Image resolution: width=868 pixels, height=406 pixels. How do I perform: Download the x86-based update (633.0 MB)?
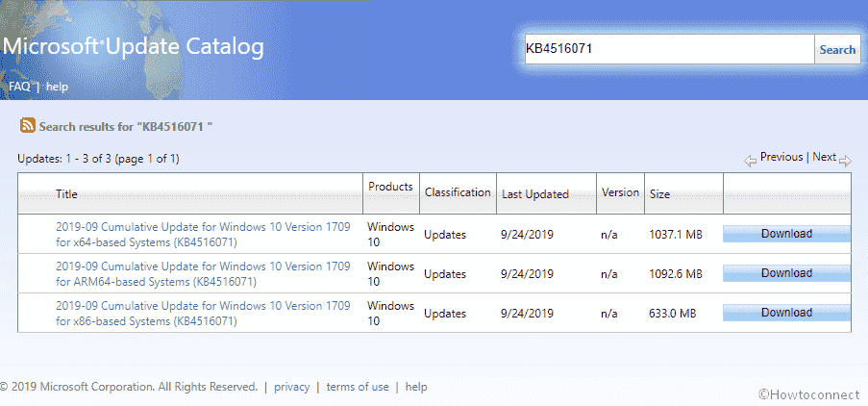point(786,313)
